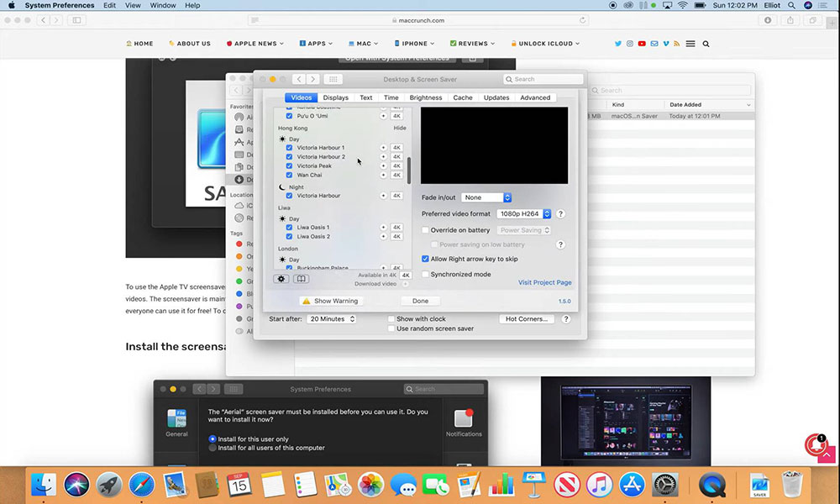Screen dimensions: 840x504
Task: Toggle Safari sidebar button
Action: (76, 20)
